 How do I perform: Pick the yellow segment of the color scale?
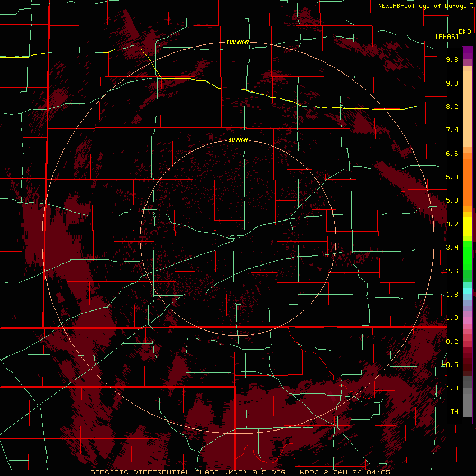point(467,226)
